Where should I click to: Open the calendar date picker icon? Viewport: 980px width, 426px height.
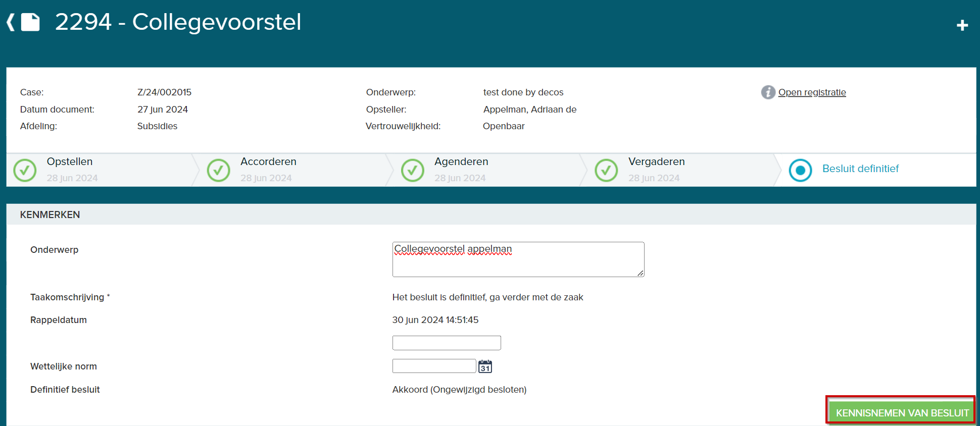(x=485, y=366)
